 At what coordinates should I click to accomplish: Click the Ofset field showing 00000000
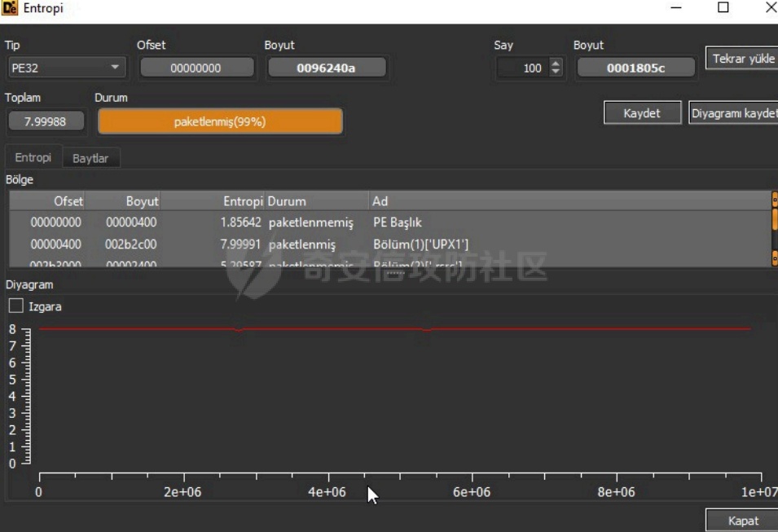196,68
